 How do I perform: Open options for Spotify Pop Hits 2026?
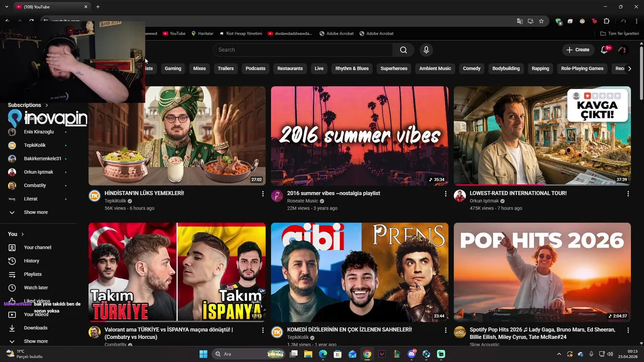pos(628,330)
